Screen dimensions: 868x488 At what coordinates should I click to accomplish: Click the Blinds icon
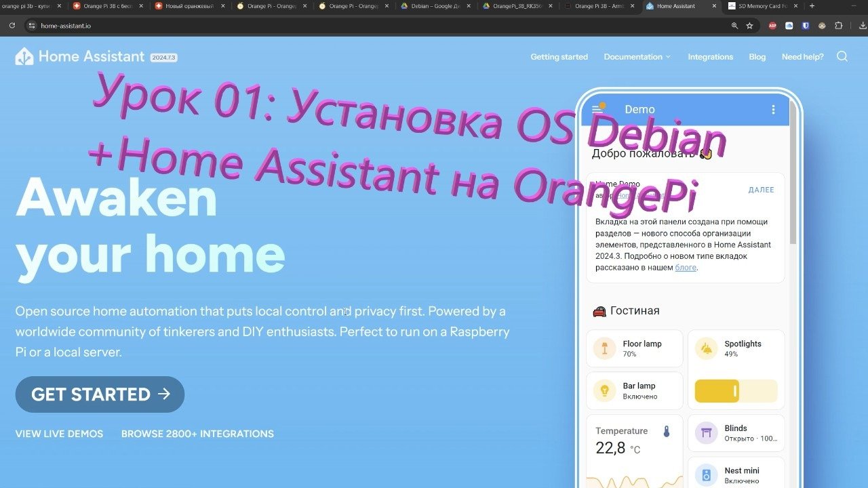(x=706, y=433)
